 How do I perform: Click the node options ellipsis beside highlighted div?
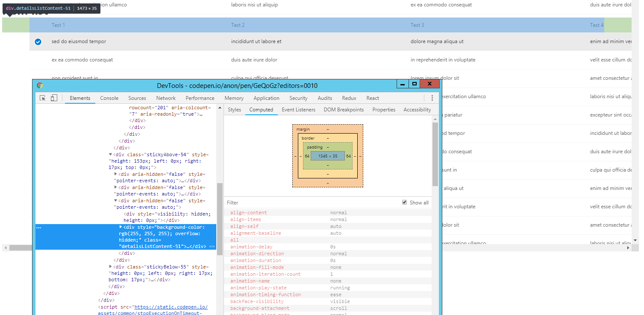click(x=38, y=227)
